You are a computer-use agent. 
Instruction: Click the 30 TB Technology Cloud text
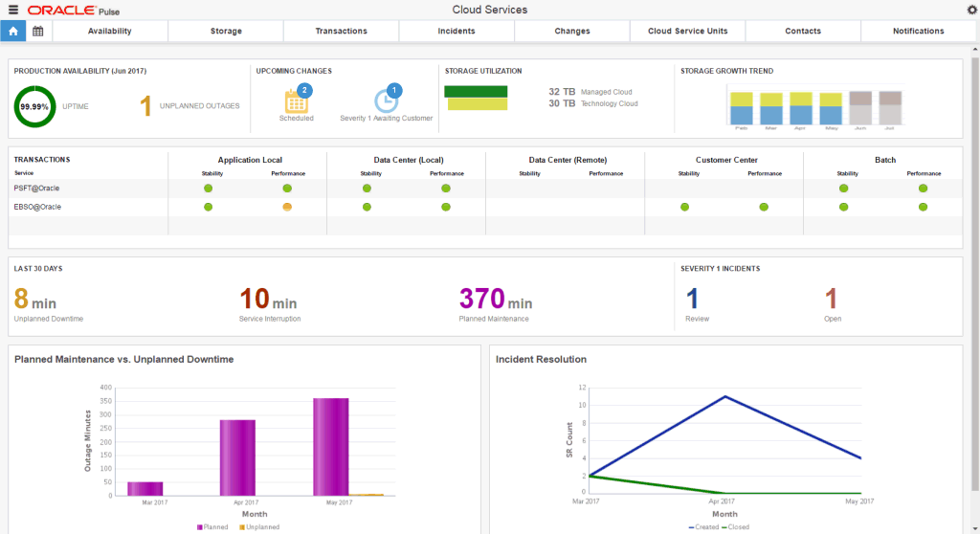click(593, 103)
